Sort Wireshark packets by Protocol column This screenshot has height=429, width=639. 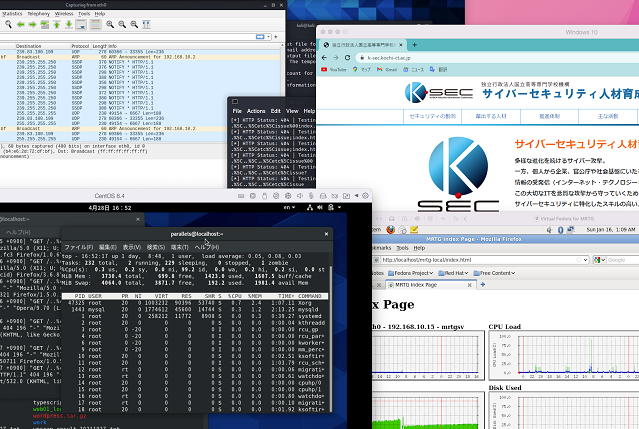(x=80, y=46)
